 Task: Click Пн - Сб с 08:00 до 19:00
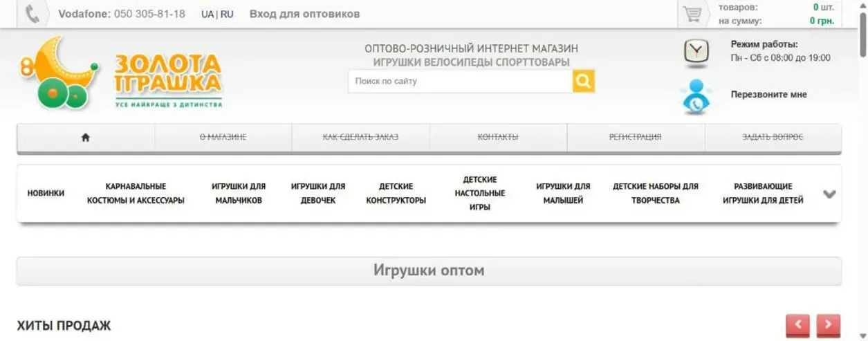pos(781,58)
